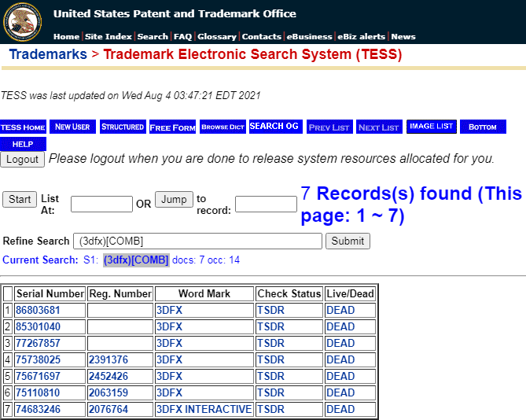Submit the refined search

pyautogui.click(x=348, y=241)
